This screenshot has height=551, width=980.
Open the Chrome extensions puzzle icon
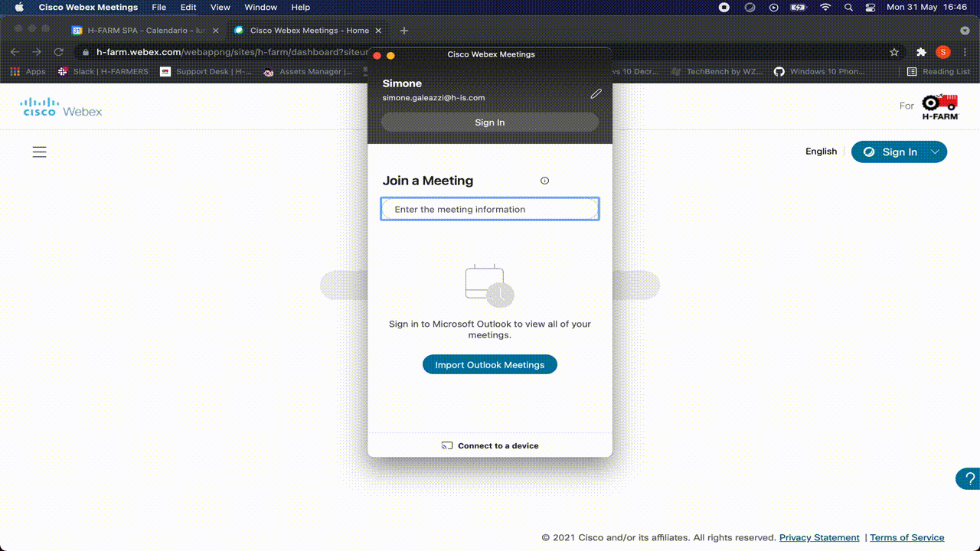pyautogui.click(x=921, y=52)
